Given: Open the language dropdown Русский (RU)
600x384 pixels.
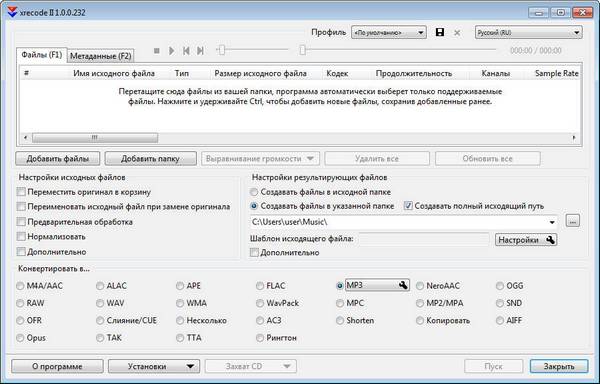Looking at the screenshot, I should pos(528,33).
